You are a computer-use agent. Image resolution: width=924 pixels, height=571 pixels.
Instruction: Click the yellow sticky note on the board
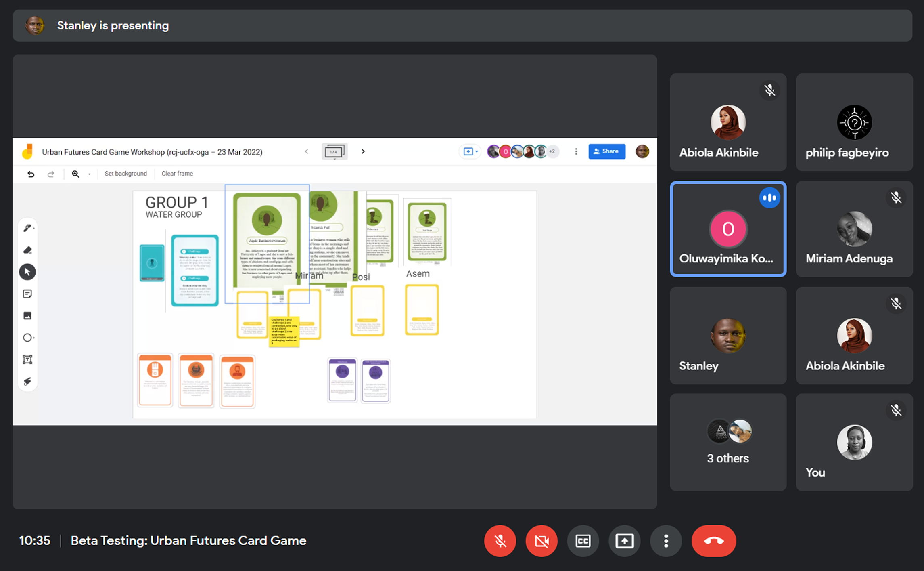point(284,332)
